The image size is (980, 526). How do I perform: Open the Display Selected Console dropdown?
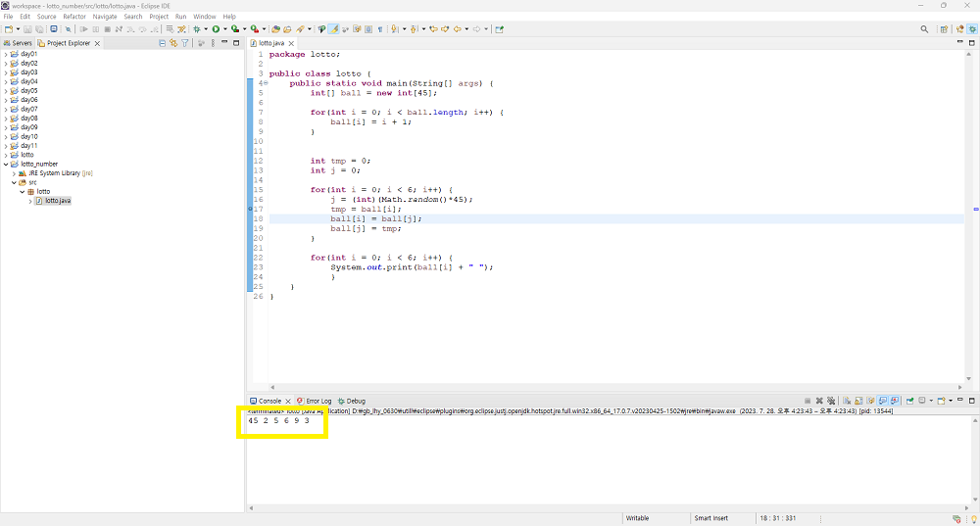tap(931, 401)
